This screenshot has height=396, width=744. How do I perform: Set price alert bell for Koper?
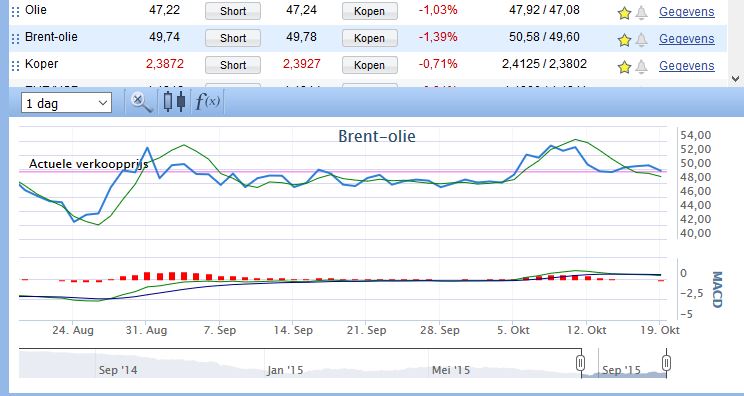tap(642, 66)
